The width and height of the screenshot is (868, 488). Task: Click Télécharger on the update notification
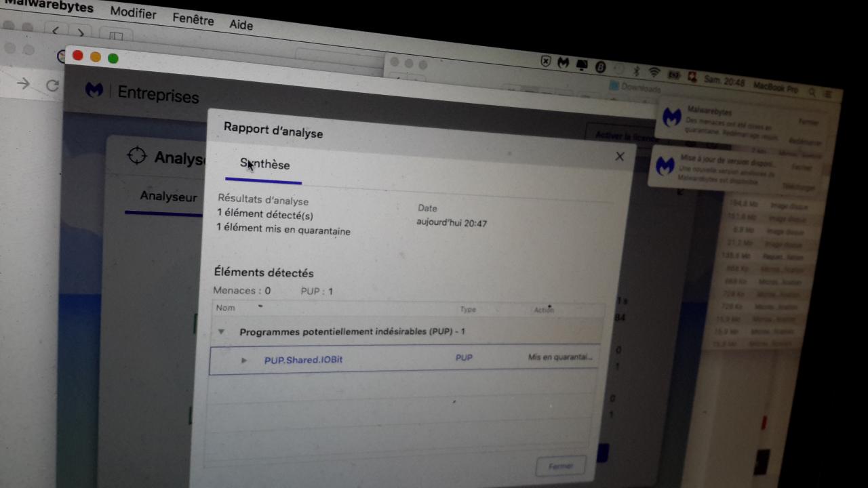click(797, 186)
